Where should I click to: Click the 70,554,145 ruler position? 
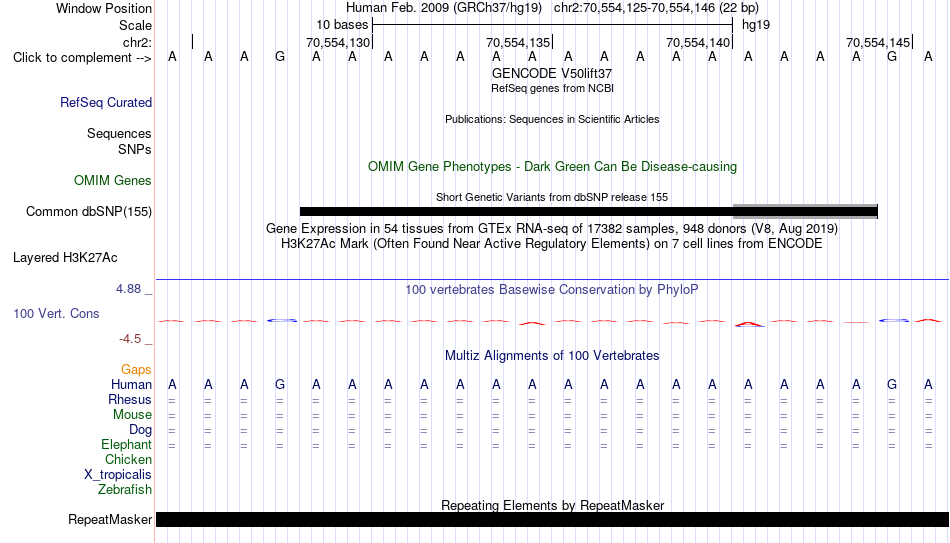click(x=878, y=42)
